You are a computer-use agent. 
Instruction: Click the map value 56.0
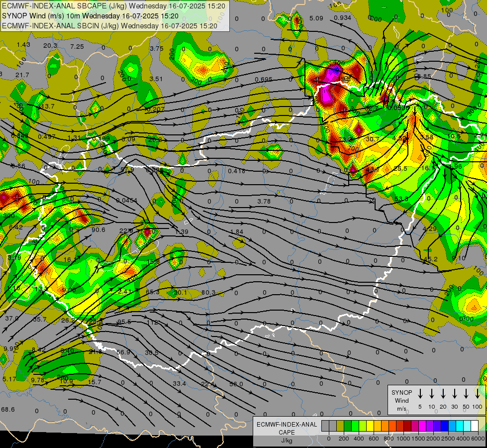pyautogui.click(x=236, y=384)
